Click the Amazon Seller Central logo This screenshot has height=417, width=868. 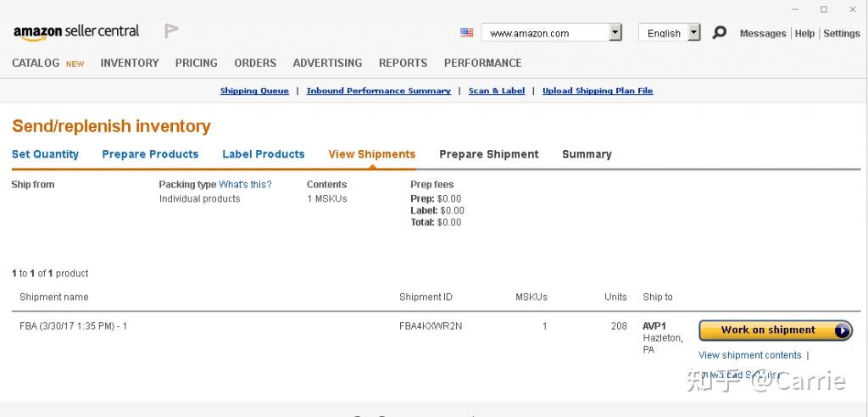pyautogui.click(x=76, y=31)
